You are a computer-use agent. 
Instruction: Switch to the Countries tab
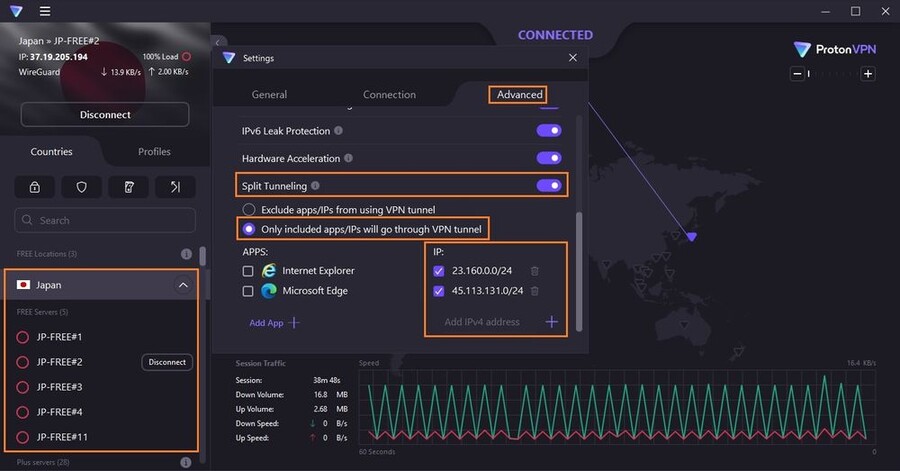pos(52,151)
